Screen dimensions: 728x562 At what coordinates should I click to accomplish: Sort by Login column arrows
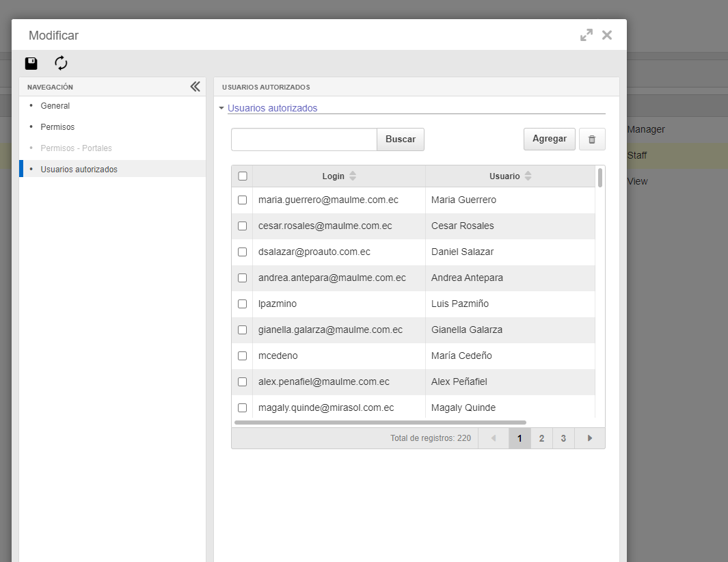tap(353, 176)
